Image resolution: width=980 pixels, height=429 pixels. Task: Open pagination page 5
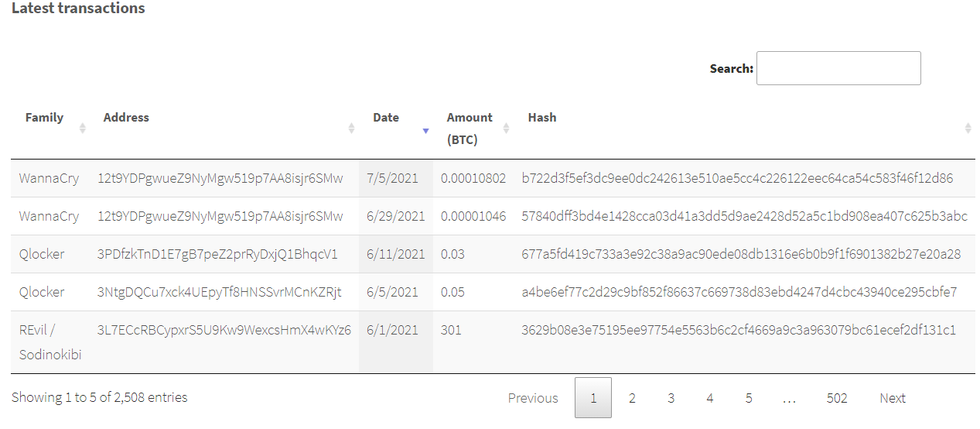749,398
